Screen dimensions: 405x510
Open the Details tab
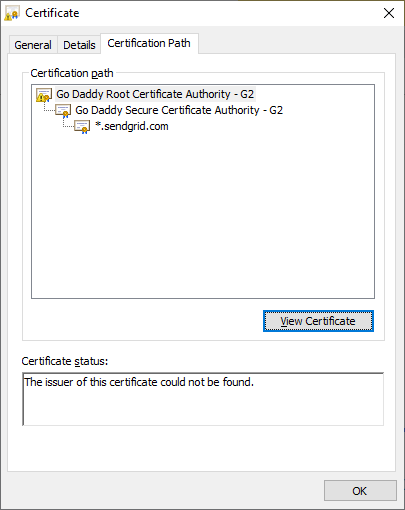point(79,45)
